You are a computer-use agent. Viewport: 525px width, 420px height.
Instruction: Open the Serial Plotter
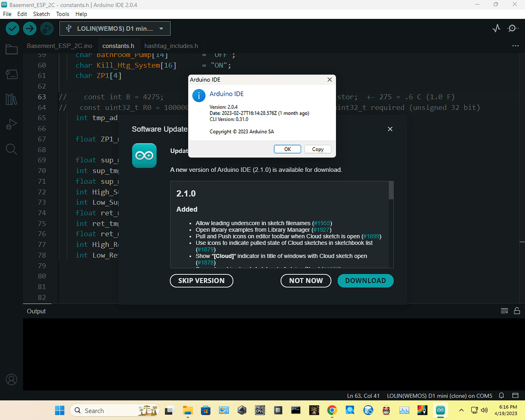tap(496, 28)
